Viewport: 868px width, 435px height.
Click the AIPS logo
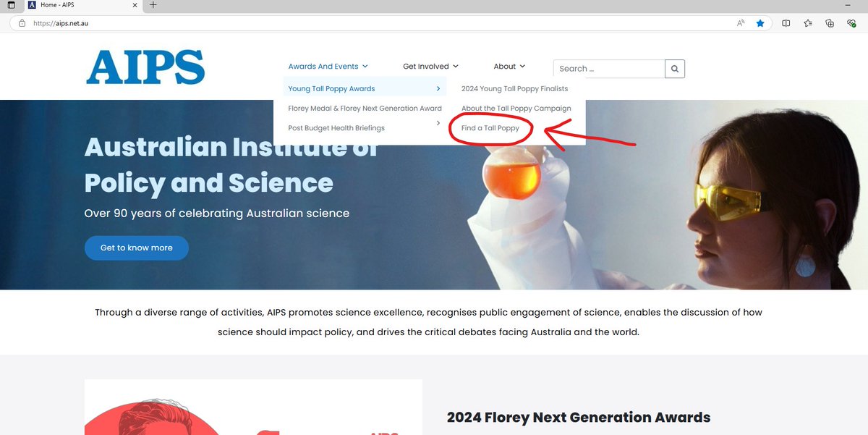[x=145, y=67]
